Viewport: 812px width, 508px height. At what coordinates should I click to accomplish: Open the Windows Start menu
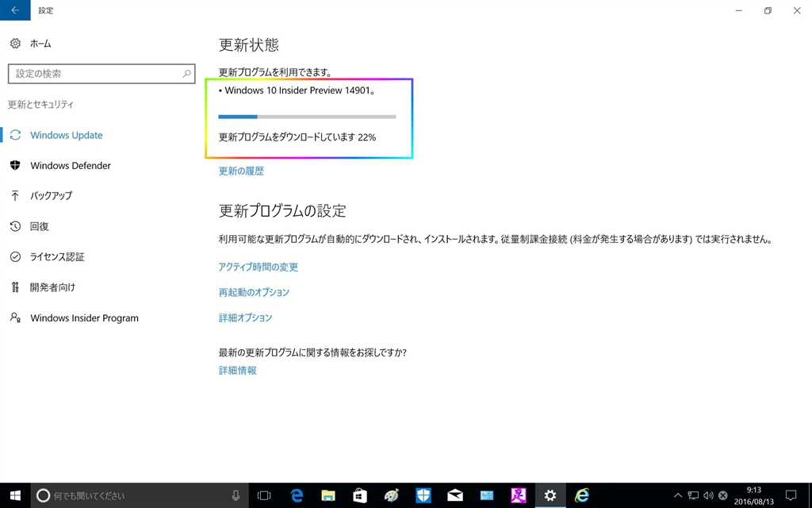click(x=15, y=495)
